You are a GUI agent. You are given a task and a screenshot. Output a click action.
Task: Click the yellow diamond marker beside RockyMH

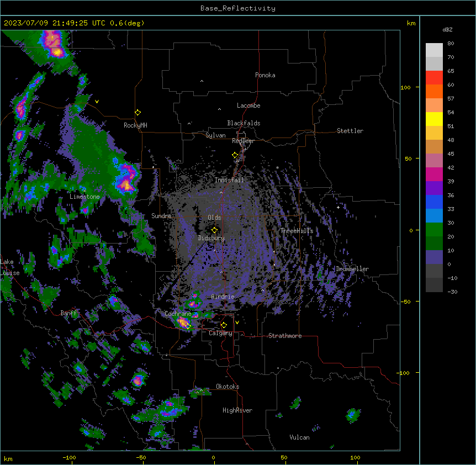(x=138, y=113)
